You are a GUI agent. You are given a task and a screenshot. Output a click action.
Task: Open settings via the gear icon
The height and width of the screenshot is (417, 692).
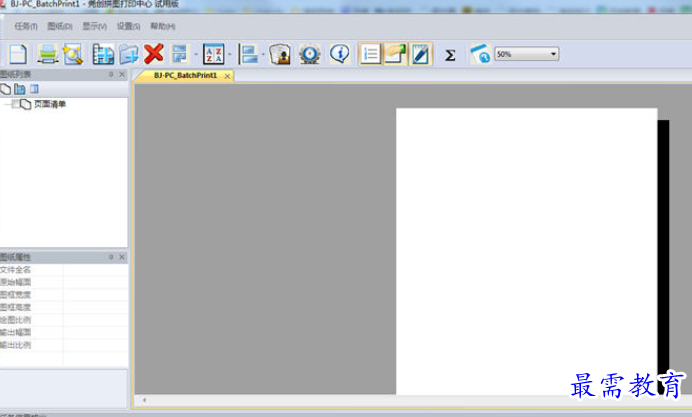pos(310,54)
